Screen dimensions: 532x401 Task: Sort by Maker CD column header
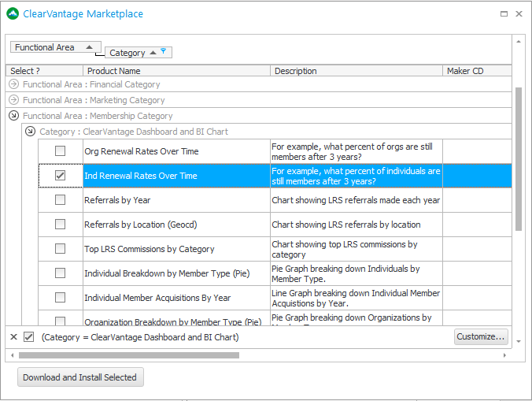coord(478,71)
